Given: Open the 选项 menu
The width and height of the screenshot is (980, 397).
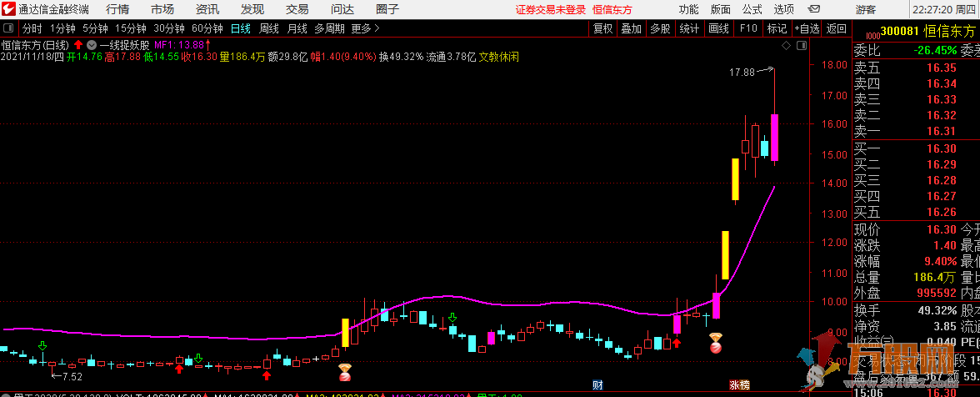Looking at the screenshot, I should pyautogui.click(x=783, y=9).
